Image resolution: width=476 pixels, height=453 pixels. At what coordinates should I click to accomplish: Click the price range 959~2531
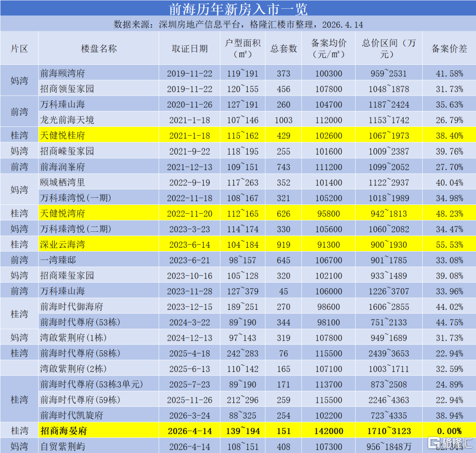(389, 74)
